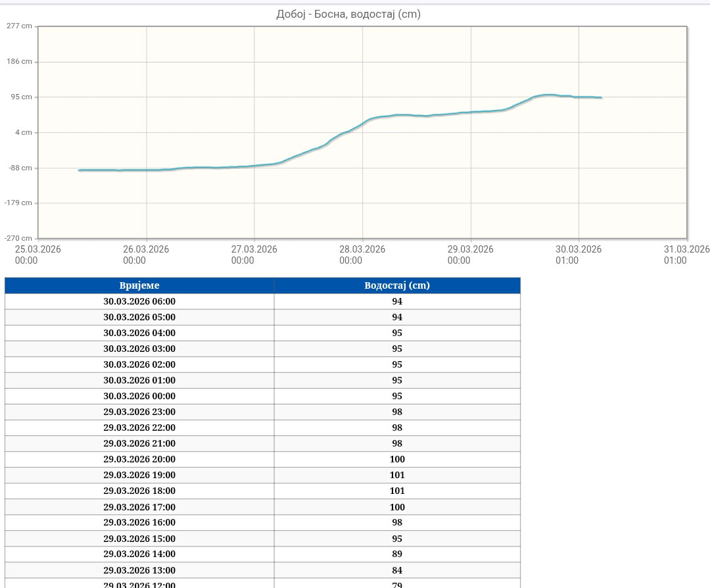Click the 25.03.2026 00:00 x-axis label
This screenshot has width=710, height=588.
38,255
